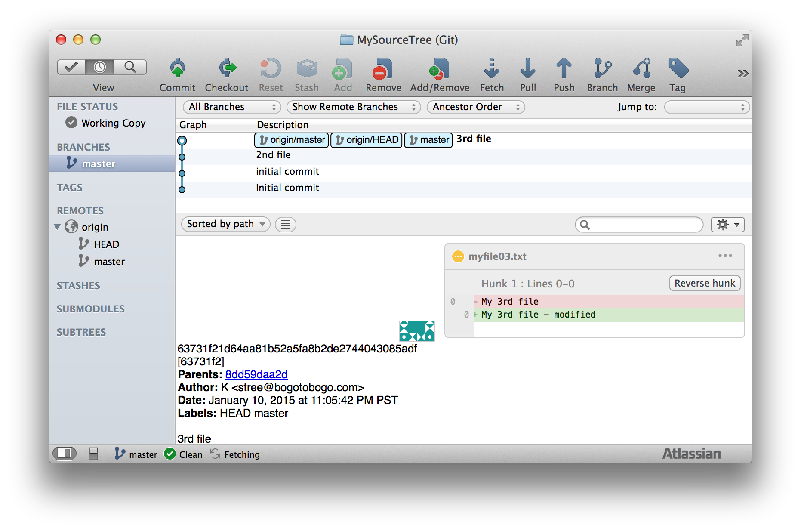Click the TAGS sidebar section header
Image resolution: width=801 pixels, height=531 pixels.
pos(69,187)
